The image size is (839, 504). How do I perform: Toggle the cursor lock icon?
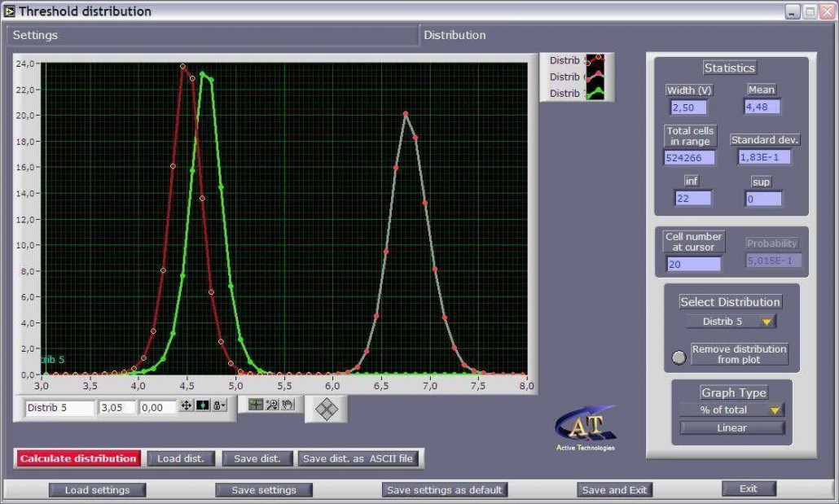coord(218,405)
